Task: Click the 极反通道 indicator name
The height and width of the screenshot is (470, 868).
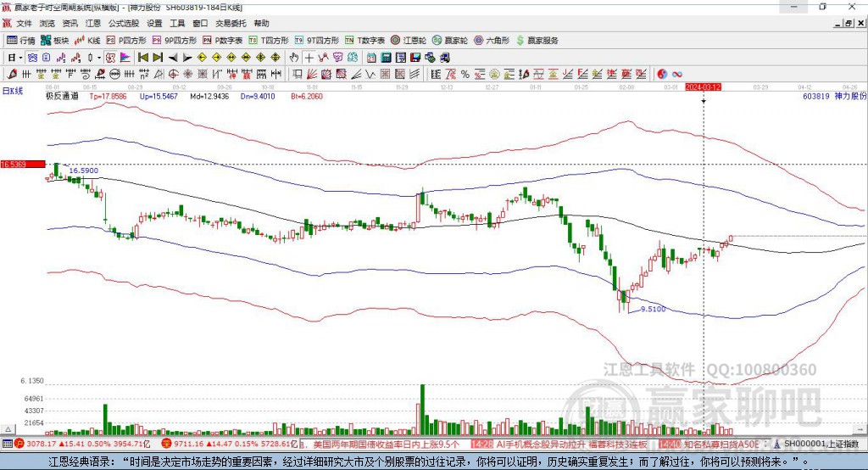Action: [62, 96]
